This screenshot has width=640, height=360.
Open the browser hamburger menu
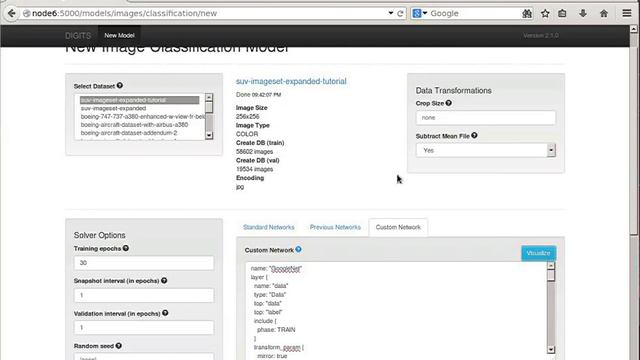click(x=627, y=13)
